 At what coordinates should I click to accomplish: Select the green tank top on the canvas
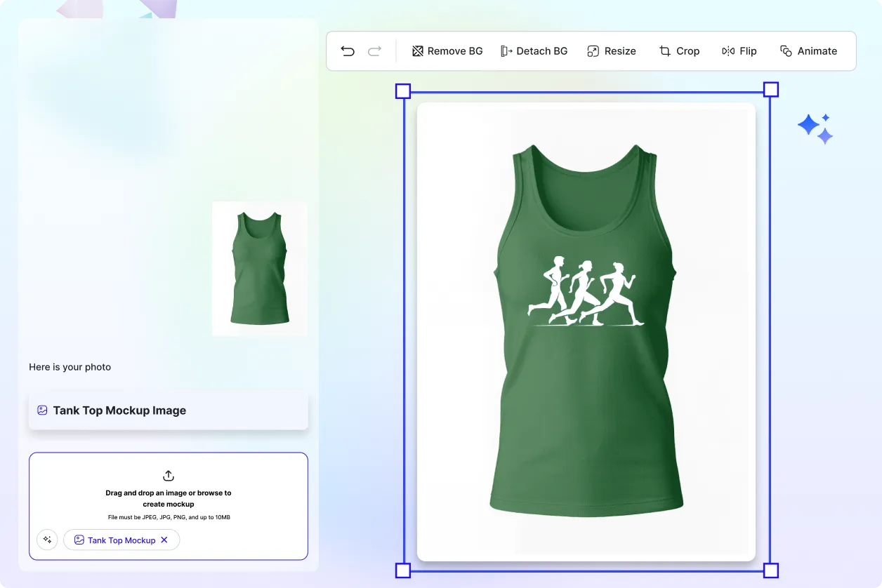point(586,330)
